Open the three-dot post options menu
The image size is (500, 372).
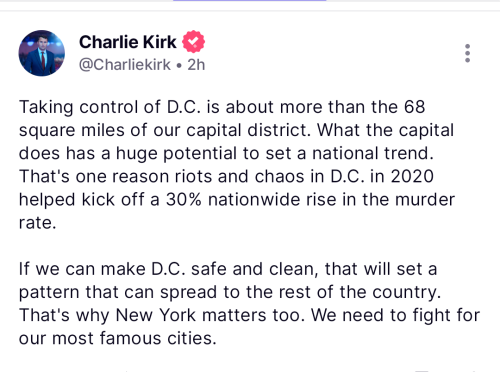pos(467,53)
